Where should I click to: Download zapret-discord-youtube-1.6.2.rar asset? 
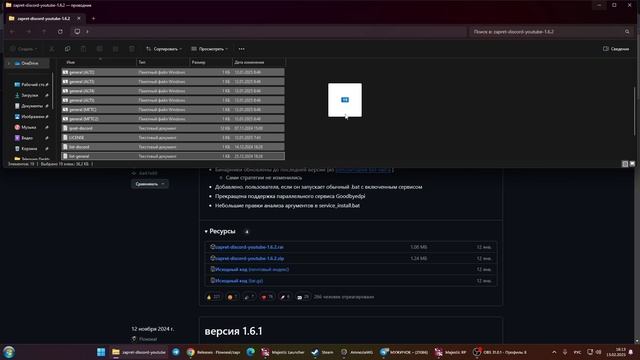(x=249, y=247)
